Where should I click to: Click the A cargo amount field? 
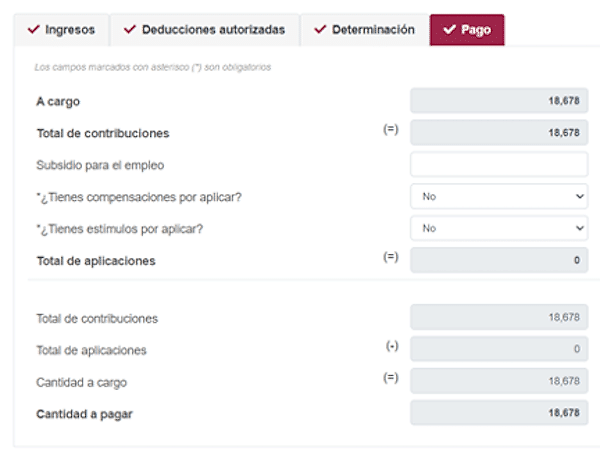[x=499, y=101]
